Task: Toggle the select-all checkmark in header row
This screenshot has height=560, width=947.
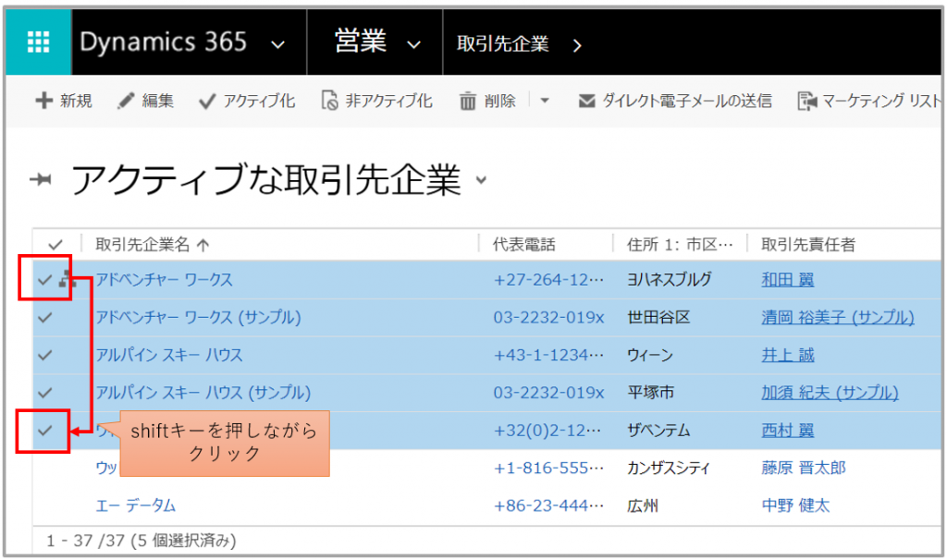Action: (55, 244)
